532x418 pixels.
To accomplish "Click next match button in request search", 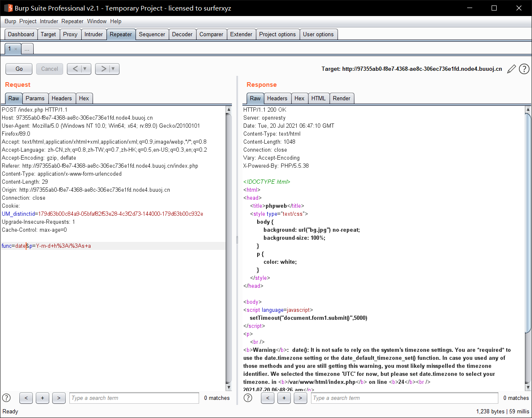I will coord(59,398).
